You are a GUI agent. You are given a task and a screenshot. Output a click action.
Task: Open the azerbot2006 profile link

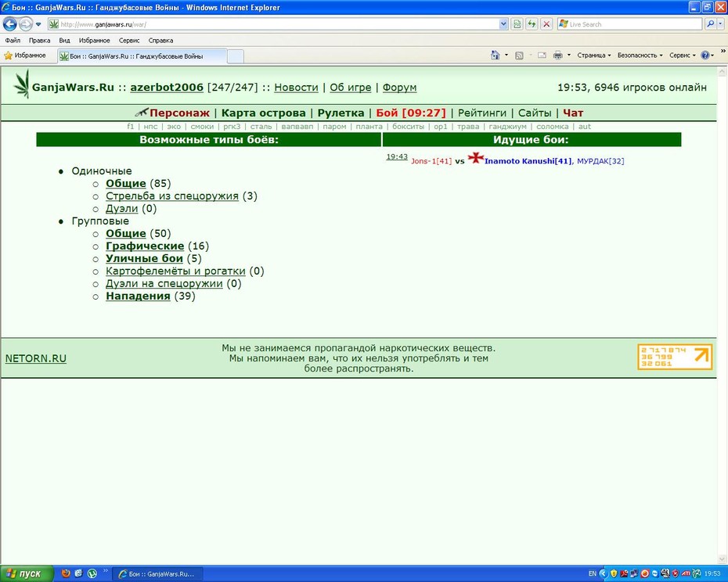[x=167, y=88]
